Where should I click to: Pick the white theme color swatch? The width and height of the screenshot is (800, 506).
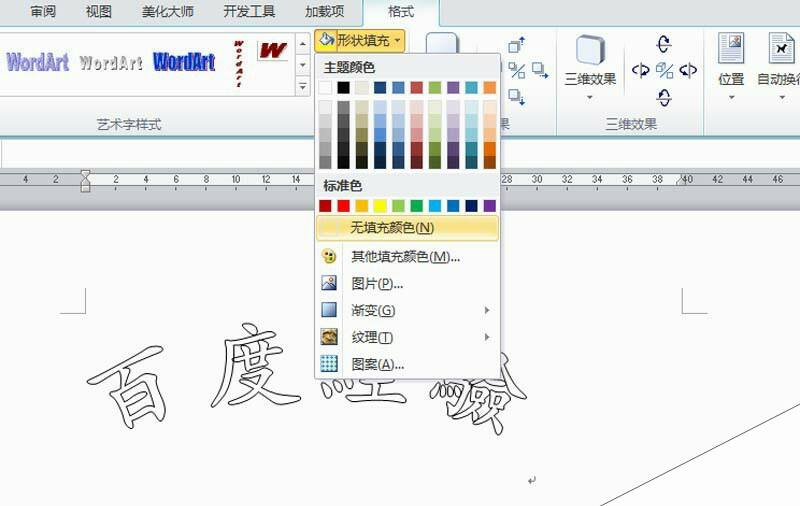[x=325, y=88]
